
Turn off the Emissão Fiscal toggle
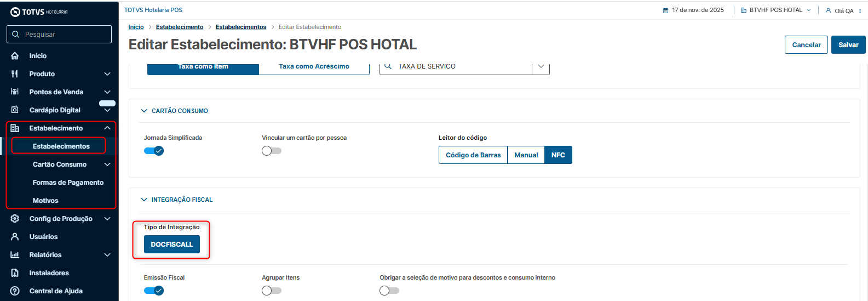[154, 291]
